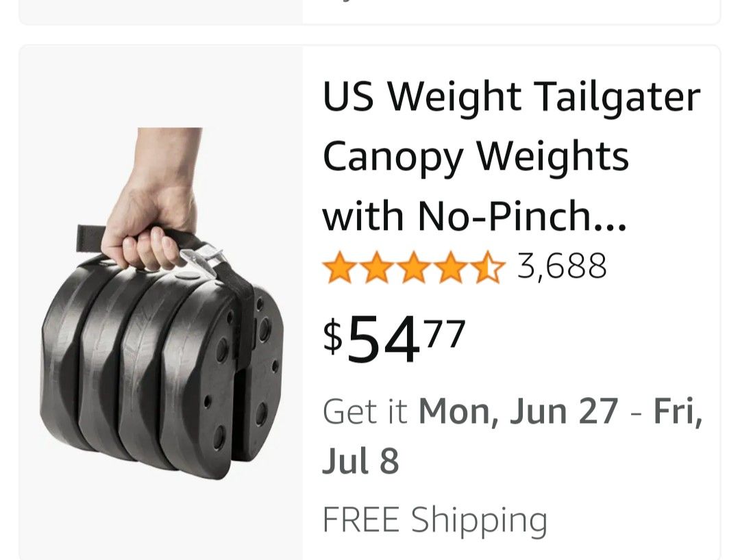Open the 3,688 customer reviews

[x=562, y=266]
